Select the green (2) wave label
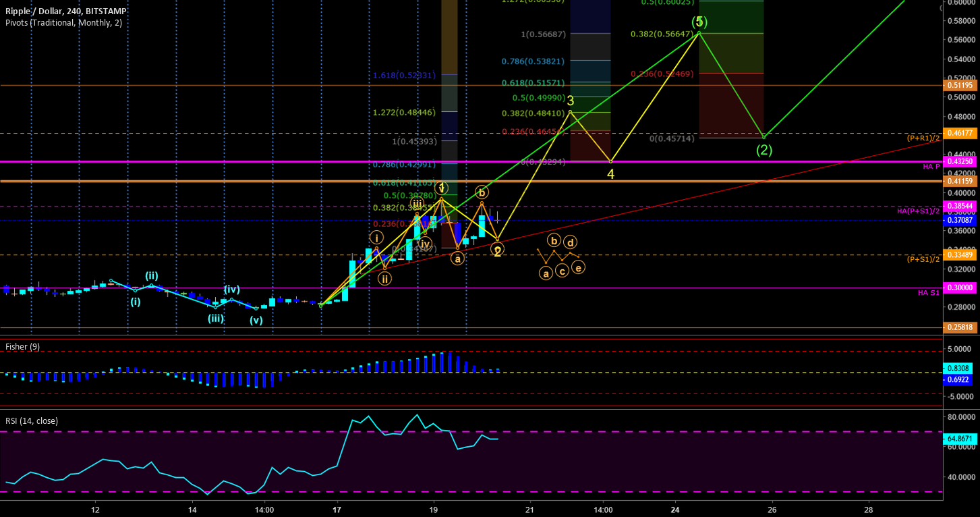 coord(763,150)
